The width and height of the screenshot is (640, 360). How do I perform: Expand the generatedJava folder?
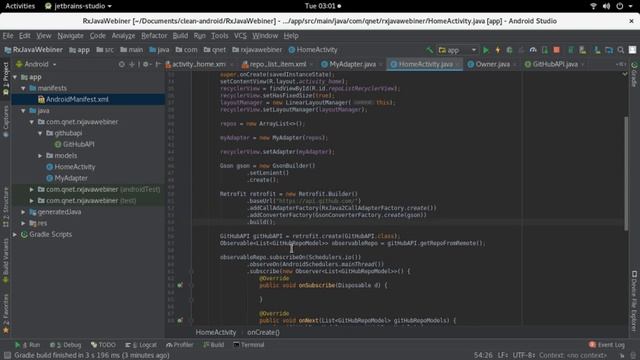tap(23, 212)
